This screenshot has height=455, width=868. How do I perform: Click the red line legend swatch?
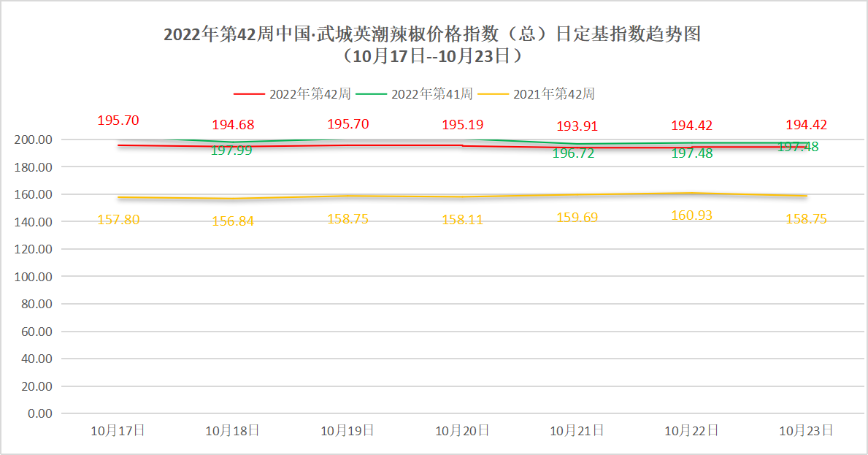[x=249, y=94]
